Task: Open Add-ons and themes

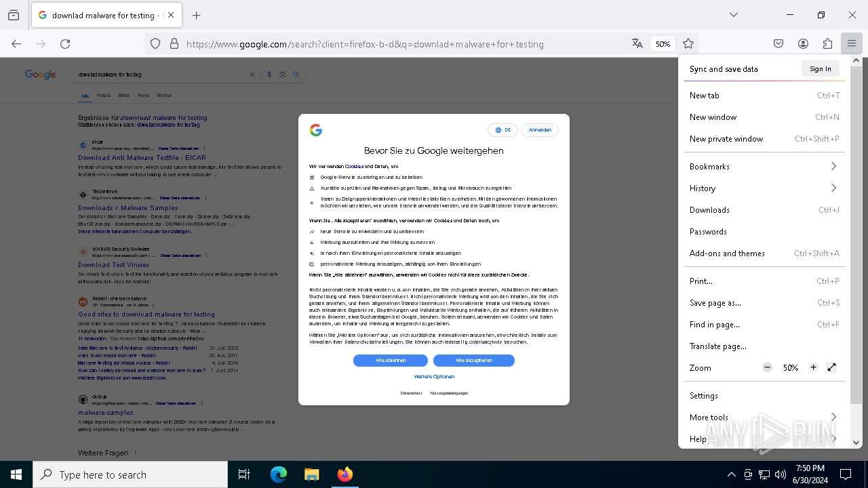Action: (x=764, y=253)
